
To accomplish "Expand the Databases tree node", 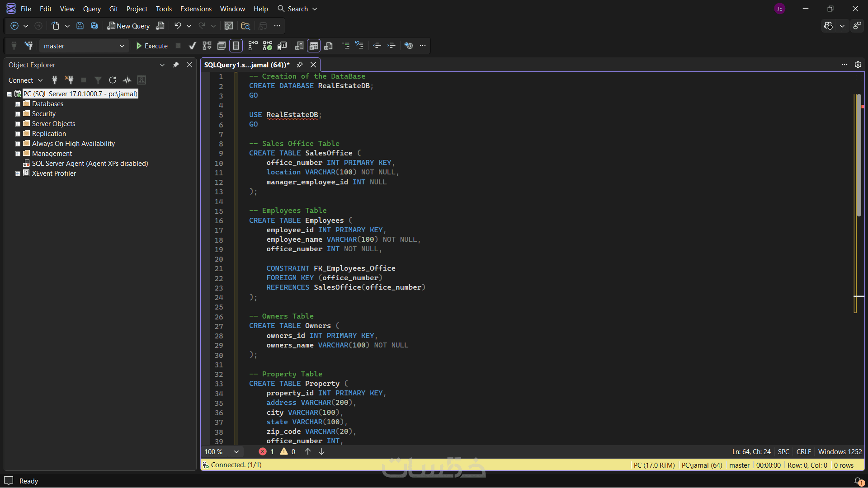I will [18, 104].
